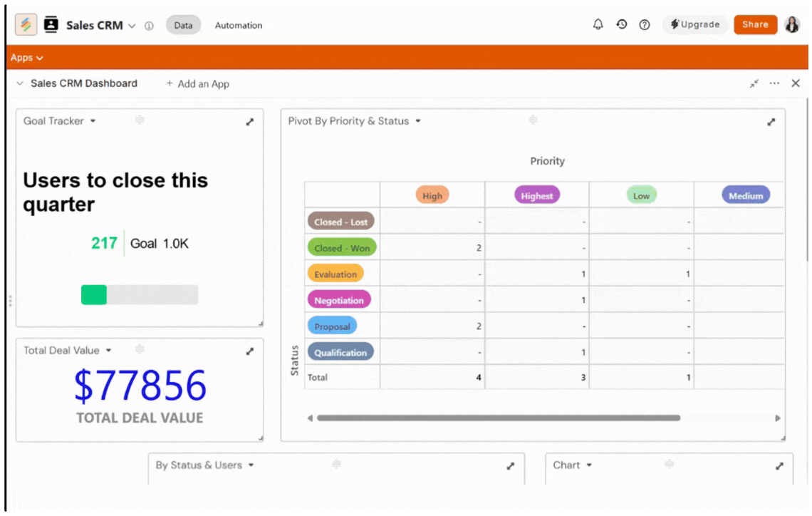
Task: Switch to the Data tab
Action: [183, 25]
